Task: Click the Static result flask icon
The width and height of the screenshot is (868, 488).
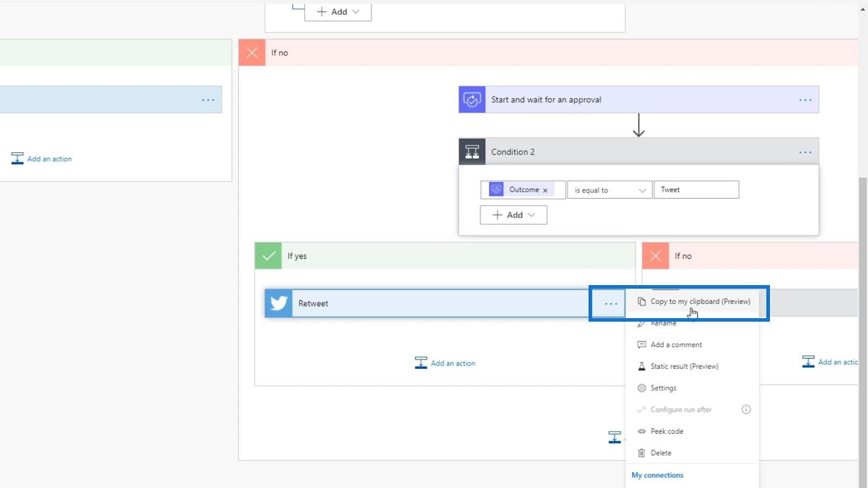Action: [x=642, y=367]
